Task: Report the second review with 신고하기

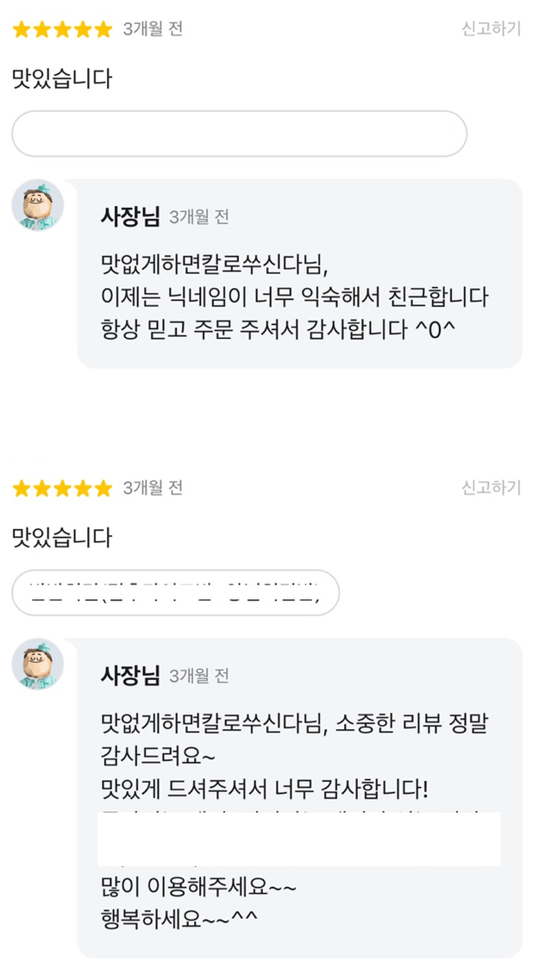Action: click(x=491, y=488)
